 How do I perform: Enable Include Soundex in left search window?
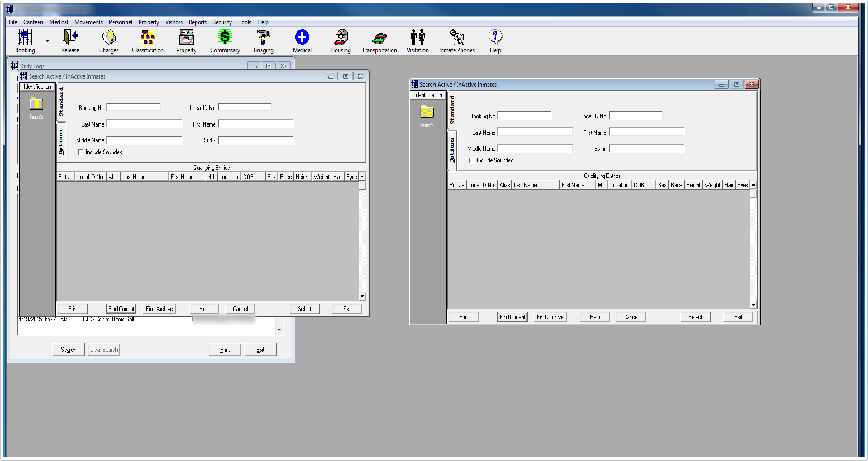pyautogui.click(x=81, y=153)
